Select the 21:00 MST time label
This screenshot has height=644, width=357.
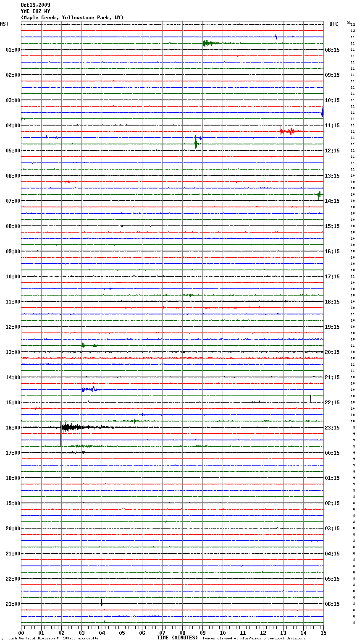(13, 554)
